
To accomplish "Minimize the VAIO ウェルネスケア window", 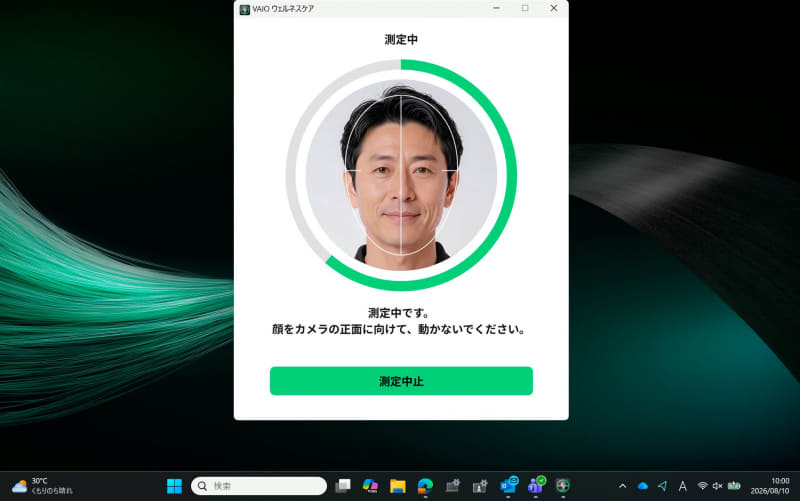I will (496, 9).
